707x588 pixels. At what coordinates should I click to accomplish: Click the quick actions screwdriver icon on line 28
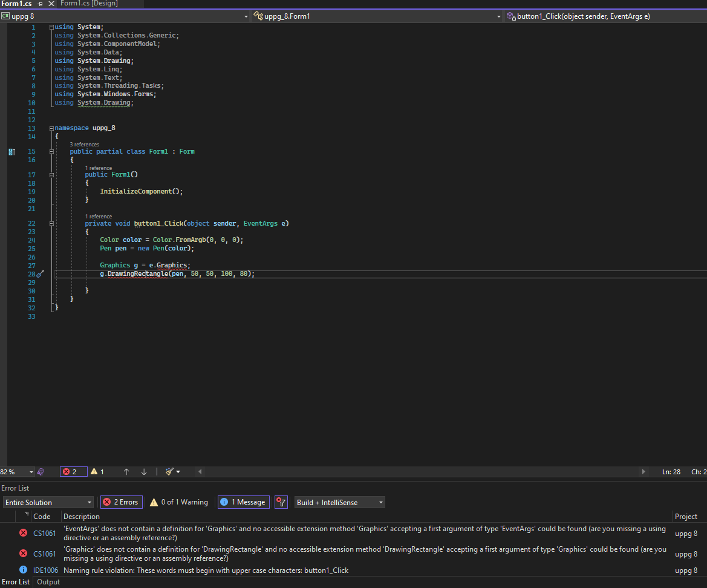tap(41, 274)
